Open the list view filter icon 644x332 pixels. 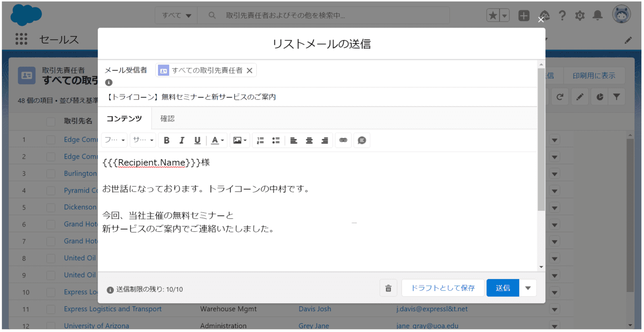coord(616,97)
